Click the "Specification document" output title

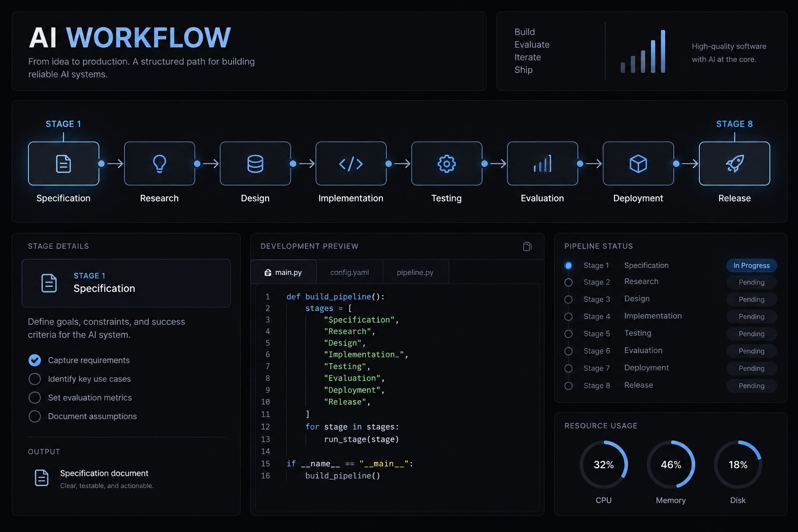coord(104,473)
